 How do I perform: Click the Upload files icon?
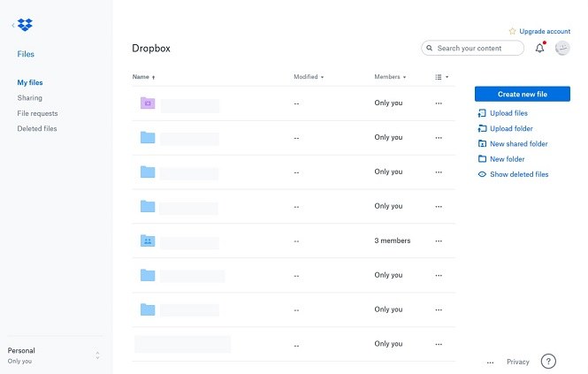(x=482, y=113)
